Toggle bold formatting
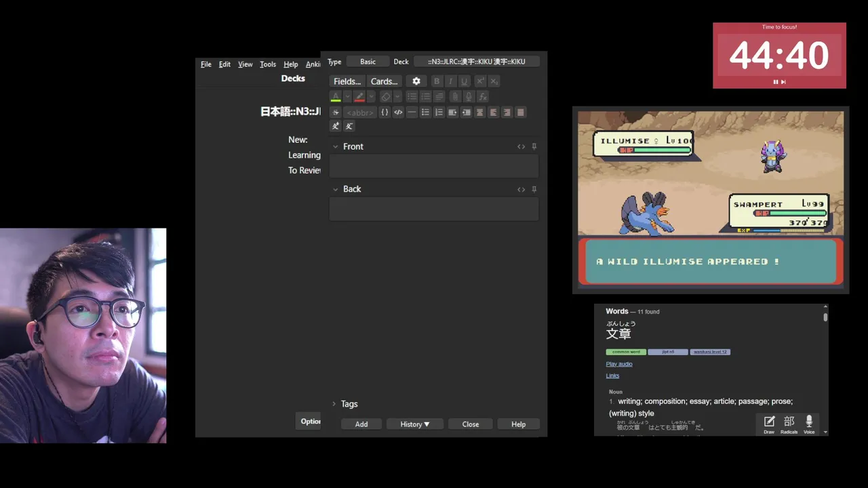This screenshot has height=488, width=868. 437,81
